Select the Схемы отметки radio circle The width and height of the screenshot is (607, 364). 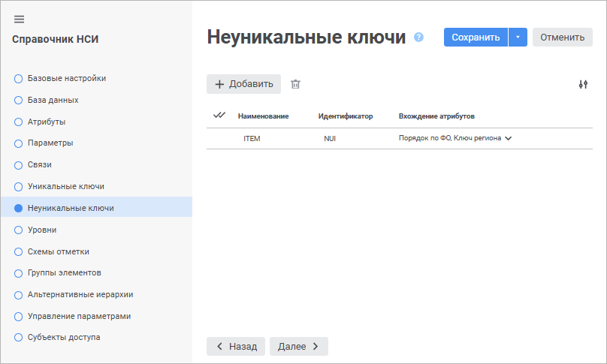coord(18,252)
